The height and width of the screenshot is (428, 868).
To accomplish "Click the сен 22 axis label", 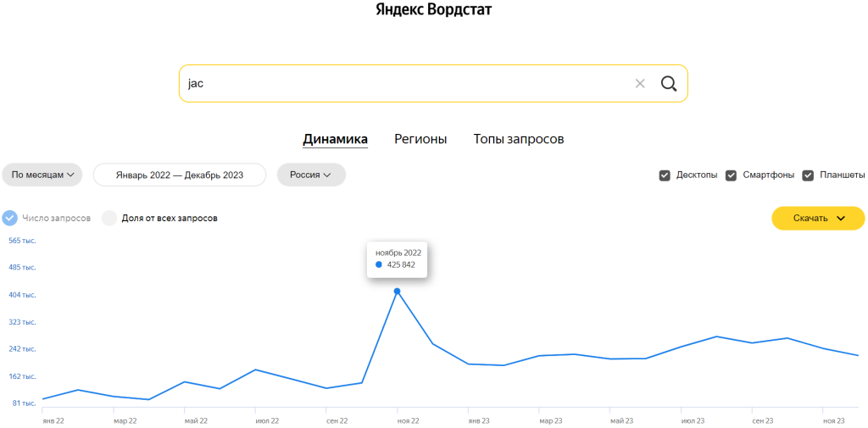I will pyautogui.click(x=337, y=421).
